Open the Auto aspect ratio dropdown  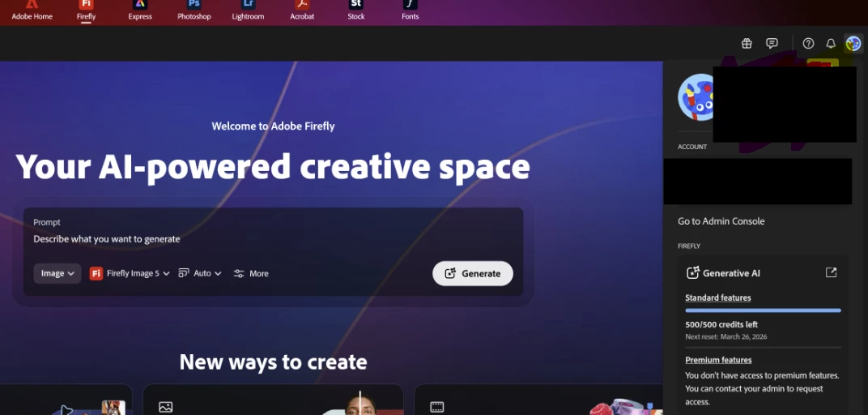tap(200, 273)
